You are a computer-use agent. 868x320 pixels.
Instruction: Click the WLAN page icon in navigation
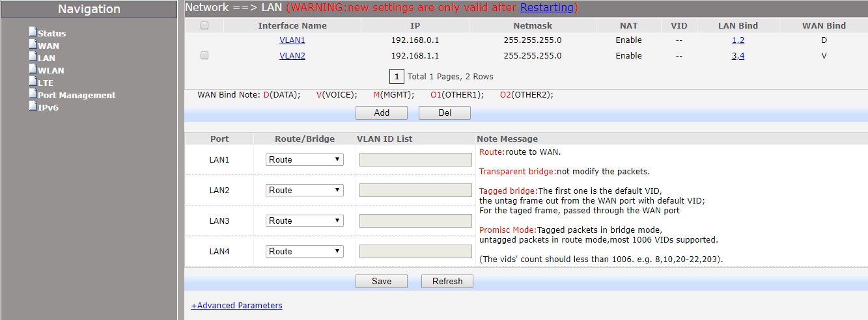[x=33, y=69]
